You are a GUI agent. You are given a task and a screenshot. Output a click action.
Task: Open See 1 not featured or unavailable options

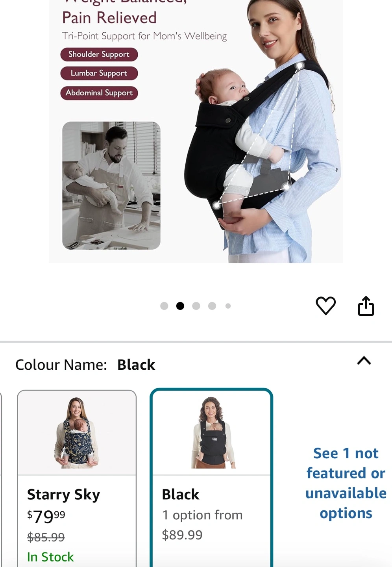pyautogui.click(x=346, y=483)
